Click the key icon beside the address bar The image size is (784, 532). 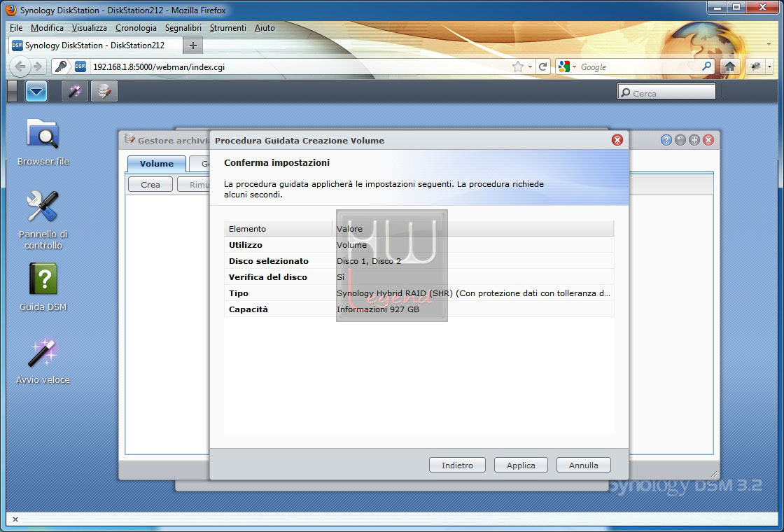pos(61,66)
